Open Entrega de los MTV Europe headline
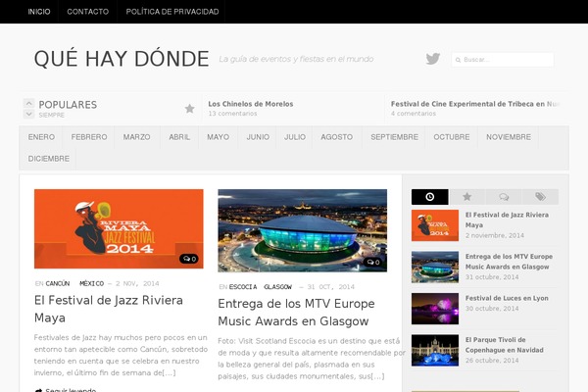 coord(296,313)
